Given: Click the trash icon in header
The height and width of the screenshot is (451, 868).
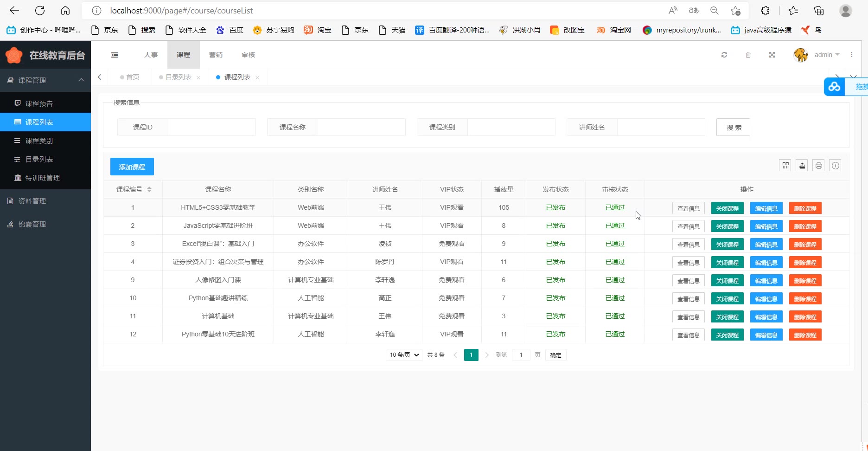Looking at the screenshot, I should (x=748, y=55).
